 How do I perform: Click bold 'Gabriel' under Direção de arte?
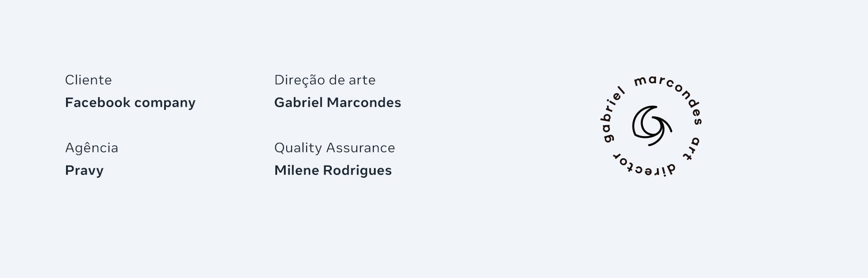click(298, 103)
